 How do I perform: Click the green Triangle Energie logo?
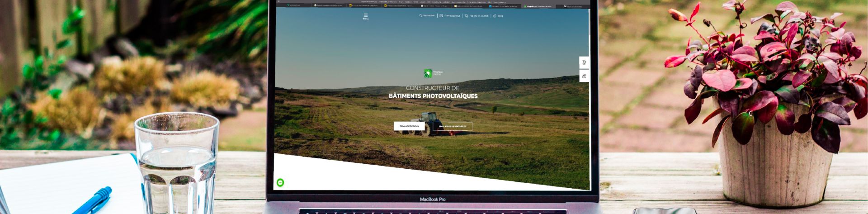tap(428, 73)
